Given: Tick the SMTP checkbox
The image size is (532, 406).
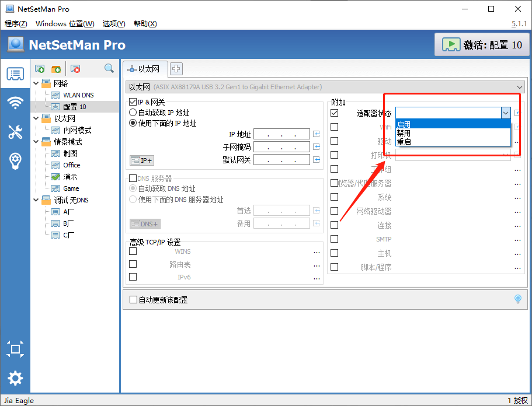Looking at the screenshot, I should pos(334,239).
